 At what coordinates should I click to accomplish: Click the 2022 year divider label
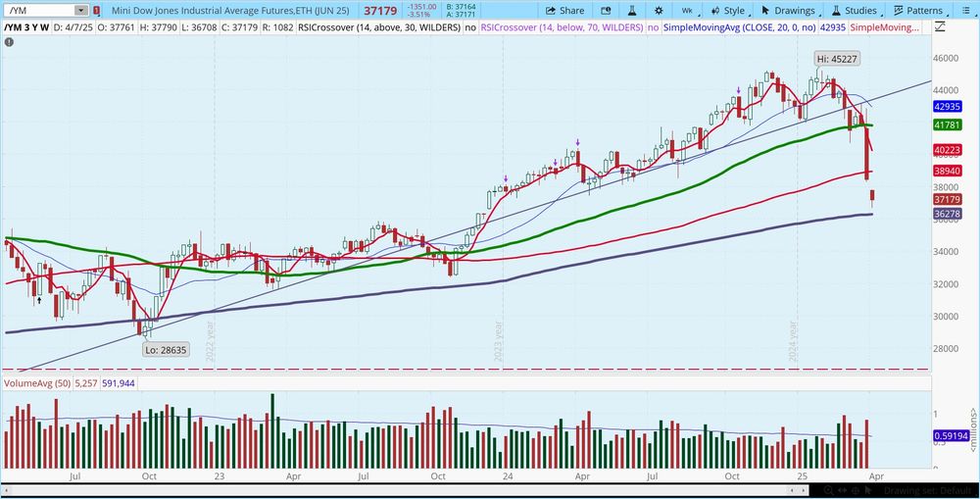point(210,342)
